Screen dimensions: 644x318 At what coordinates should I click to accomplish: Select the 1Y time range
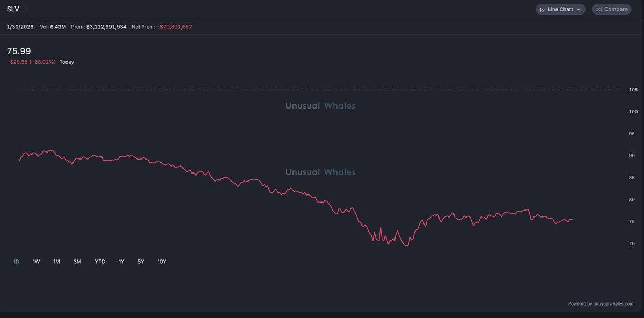[x=121, y=262]
